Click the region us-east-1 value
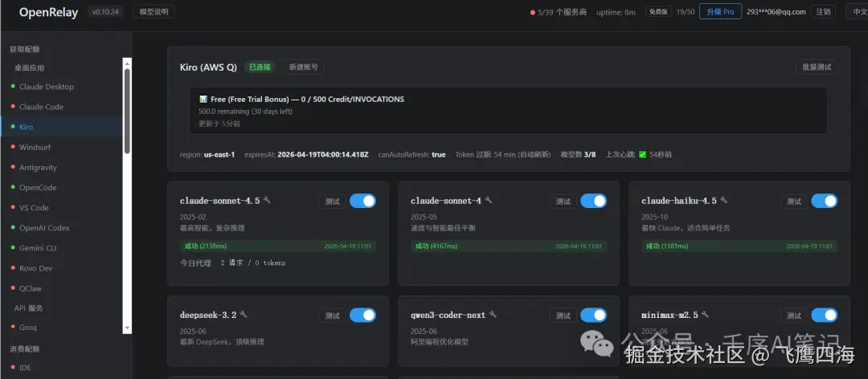This screenshot has width=868, height=379. click(219, 154)
